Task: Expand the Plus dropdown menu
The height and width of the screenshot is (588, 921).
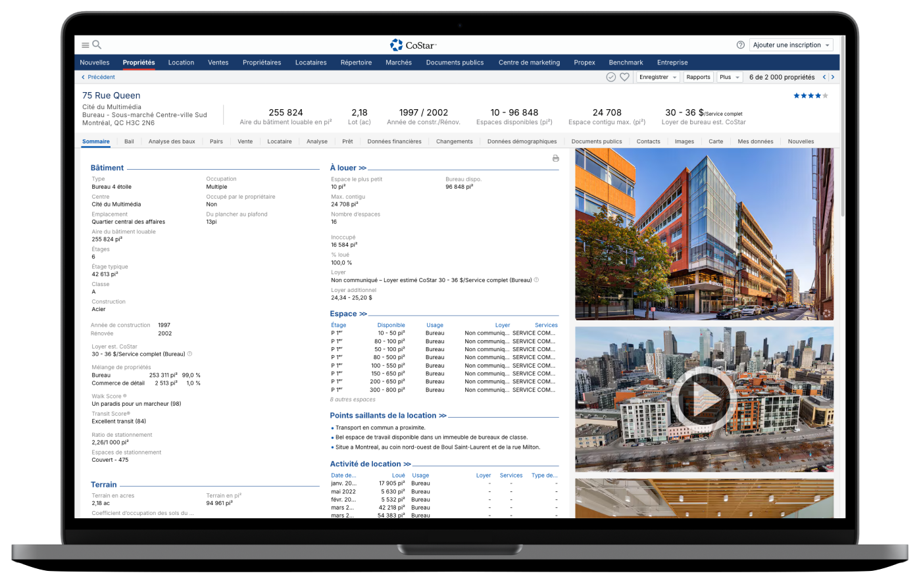Action: coord(729,77)
